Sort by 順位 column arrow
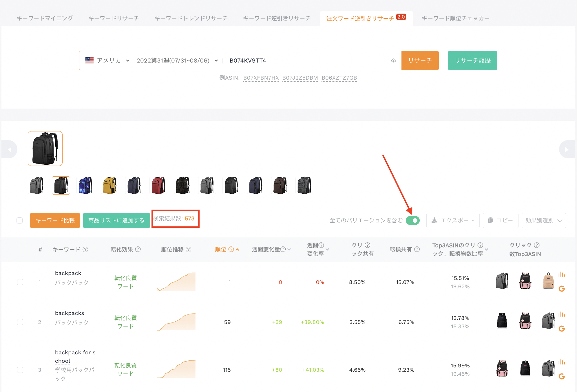The image size is (577, 392). [237, 249]
